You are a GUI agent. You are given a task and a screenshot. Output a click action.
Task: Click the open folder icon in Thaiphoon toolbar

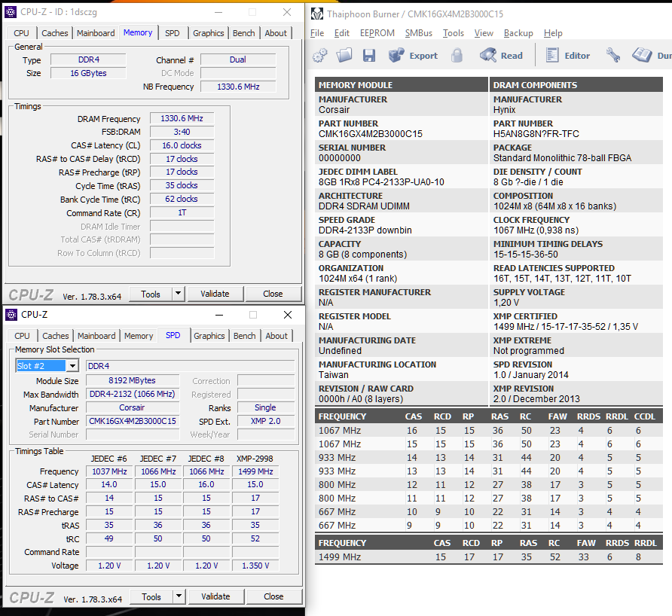pos(344,55)
